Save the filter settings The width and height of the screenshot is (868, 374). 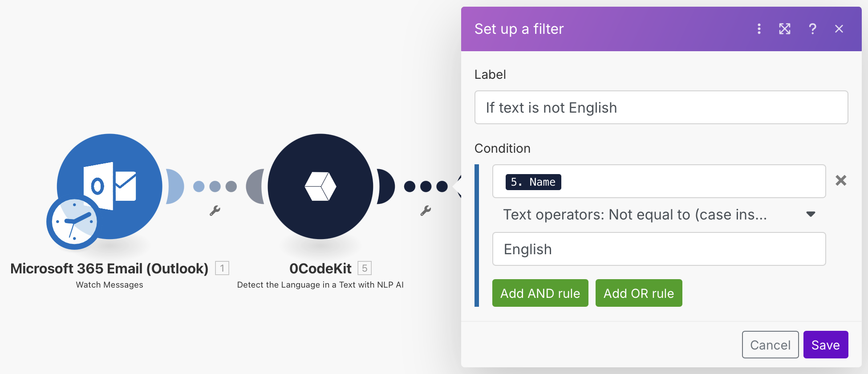pos(826,345)
